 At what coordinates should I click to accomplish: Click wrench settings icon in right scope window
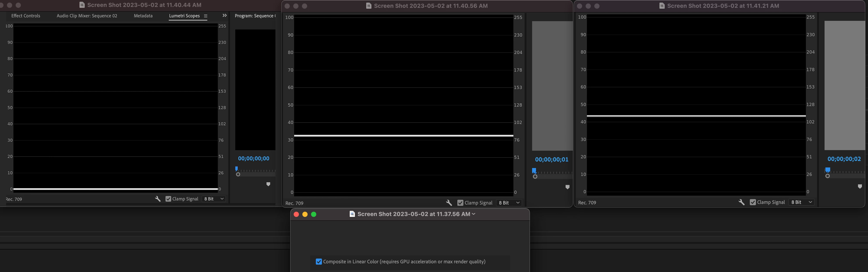pyautogui.click(x=741, y=202)
